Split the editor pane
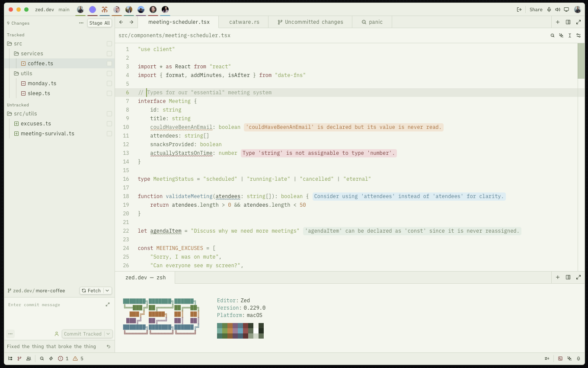Image resolution: width=588 pixels, height=368 pixels. pyautogui.click(x=568, y=22)
